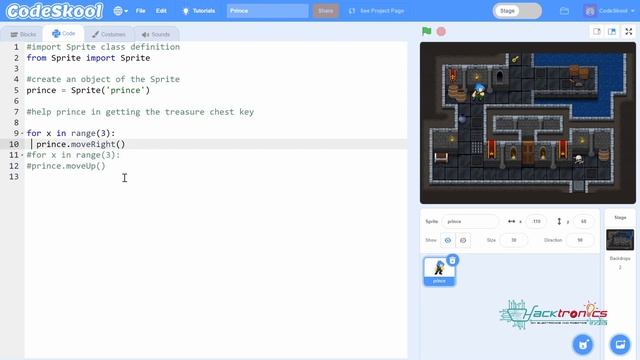The width and height of the screenshot is (640, 360).
Task: Open the My Stuff folder icon
Action: [564, 11]
